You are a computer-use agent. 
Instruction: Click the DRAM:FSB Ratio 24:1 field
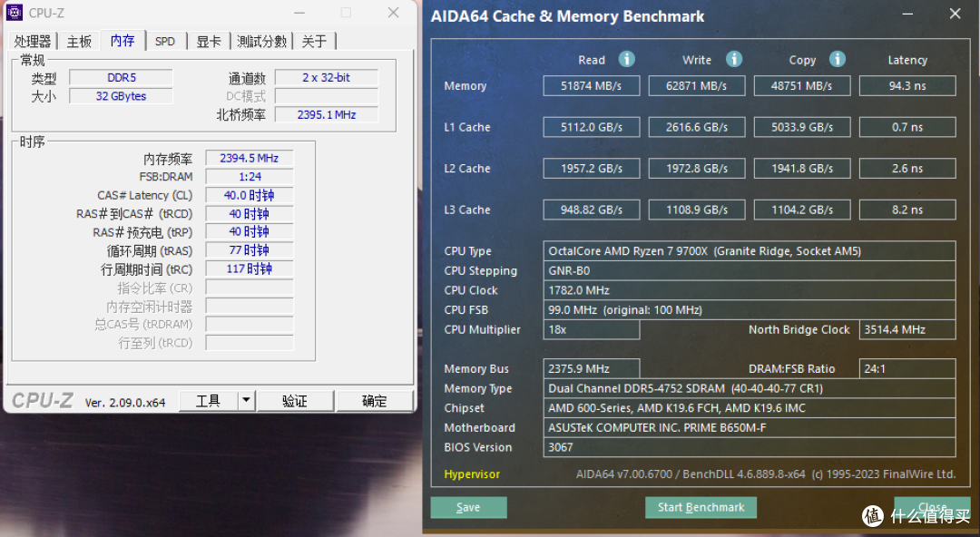(907, 369)
